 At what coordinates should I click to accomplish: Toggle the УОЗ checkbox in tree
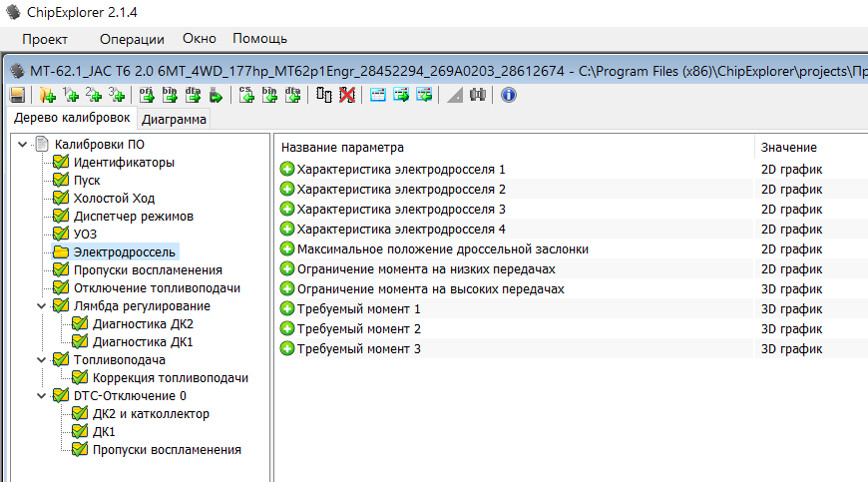61,235
